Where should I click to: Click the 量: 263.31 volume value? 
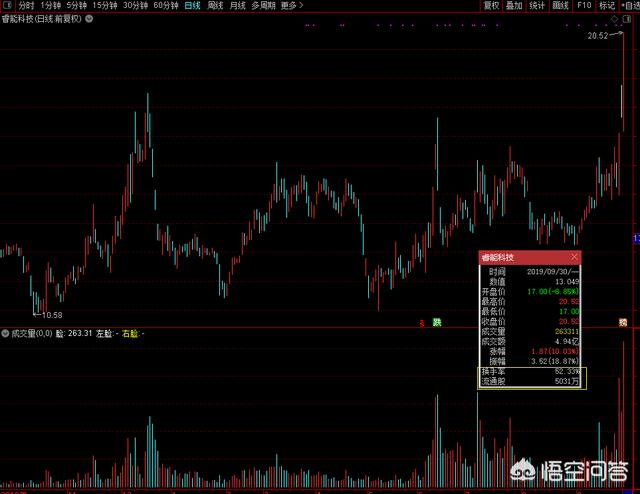point(74,334)
